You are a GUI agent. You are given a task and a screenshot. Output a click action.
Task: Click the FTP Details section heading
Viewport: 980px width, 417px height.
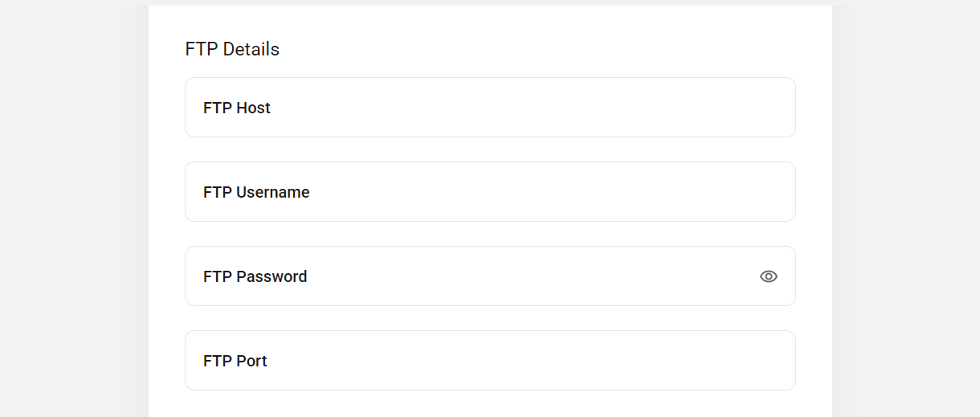click(232, 49)
